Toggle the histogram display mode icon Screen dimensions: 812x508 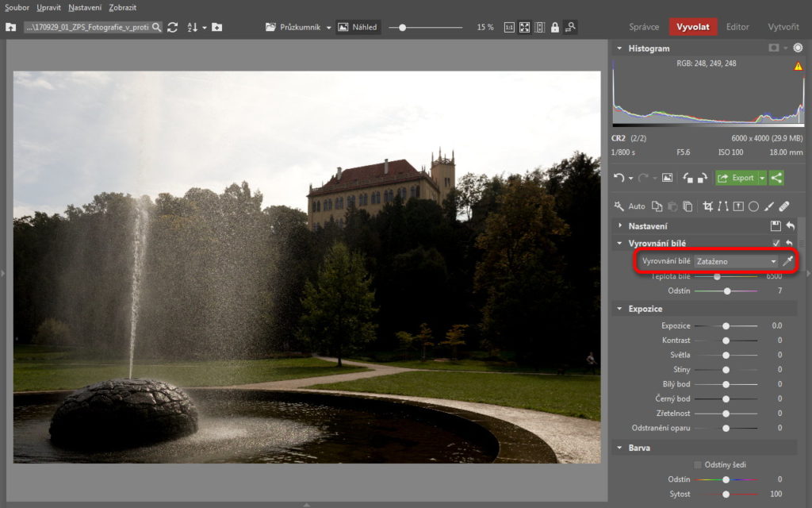(774, 48)
